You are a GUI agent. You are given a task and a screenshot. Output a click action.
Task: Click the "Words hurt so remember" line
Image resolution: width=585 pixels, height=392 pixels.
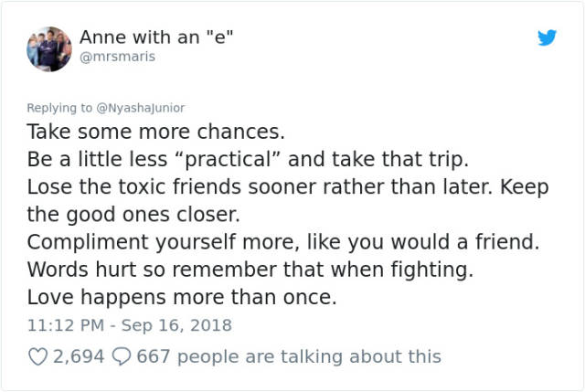point(250,270)
